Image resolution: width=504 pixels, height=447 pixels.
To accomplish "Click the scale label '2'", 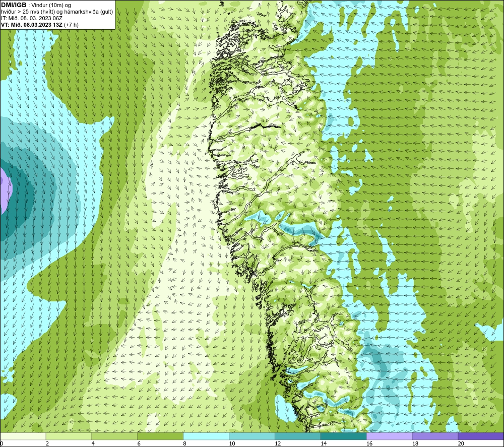I will click(x=47, y=443).
